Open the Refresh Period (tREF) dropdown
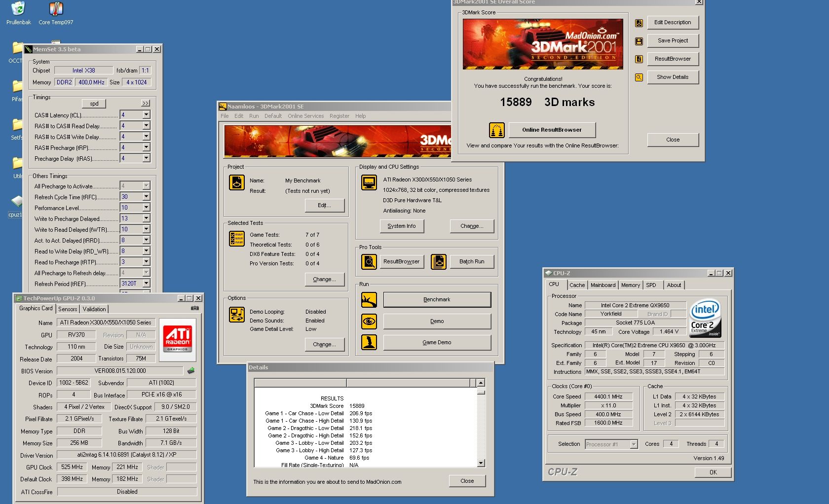Screen dimensions: 829x504 (146, 284)
